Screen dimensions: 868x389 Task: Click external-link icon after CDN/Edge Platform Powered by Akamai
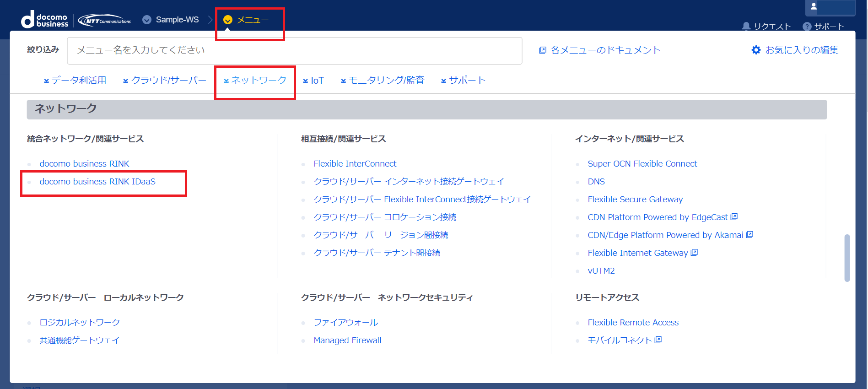749,234
